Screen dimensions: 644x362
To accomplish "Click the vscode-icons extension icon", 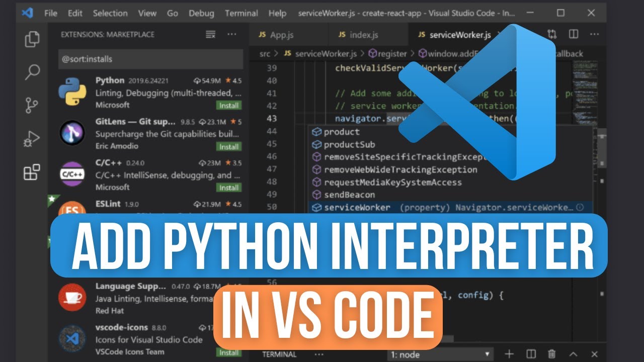I will (72, 339).
